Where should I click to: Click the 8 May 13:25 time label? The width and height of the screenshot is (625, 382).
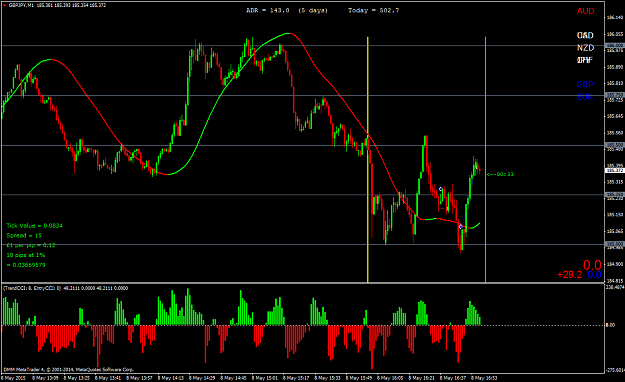click(77, 378)
